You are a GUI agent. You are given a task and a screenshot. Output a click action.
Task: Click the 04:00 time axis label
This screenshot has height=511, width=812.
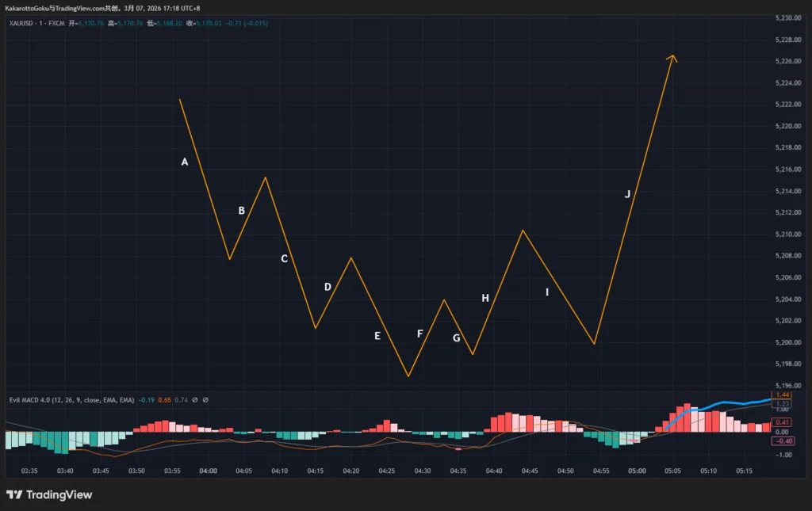[x=209, y=471]
